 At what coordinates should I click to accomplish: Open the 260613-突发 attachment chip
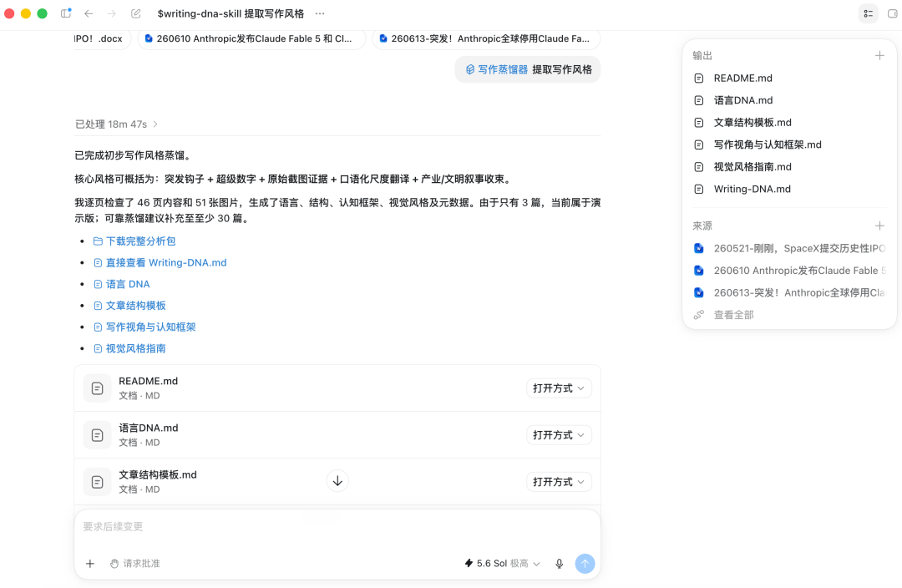(x=486, y=38)
